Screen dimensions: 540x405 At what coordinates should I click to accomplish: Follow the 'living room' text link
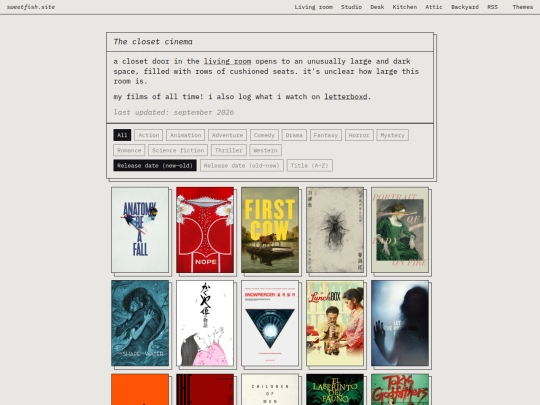(227, 61)
